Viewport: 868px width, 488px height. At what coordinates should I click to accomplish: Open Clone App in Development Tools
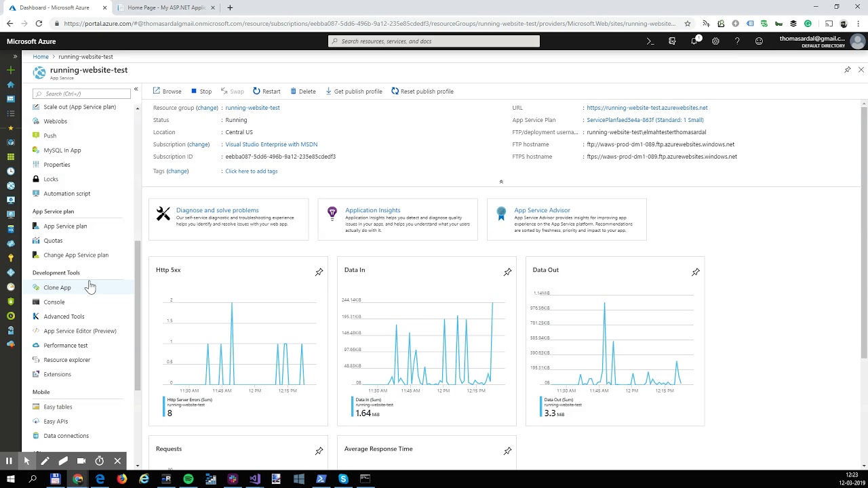click(57, 287)
